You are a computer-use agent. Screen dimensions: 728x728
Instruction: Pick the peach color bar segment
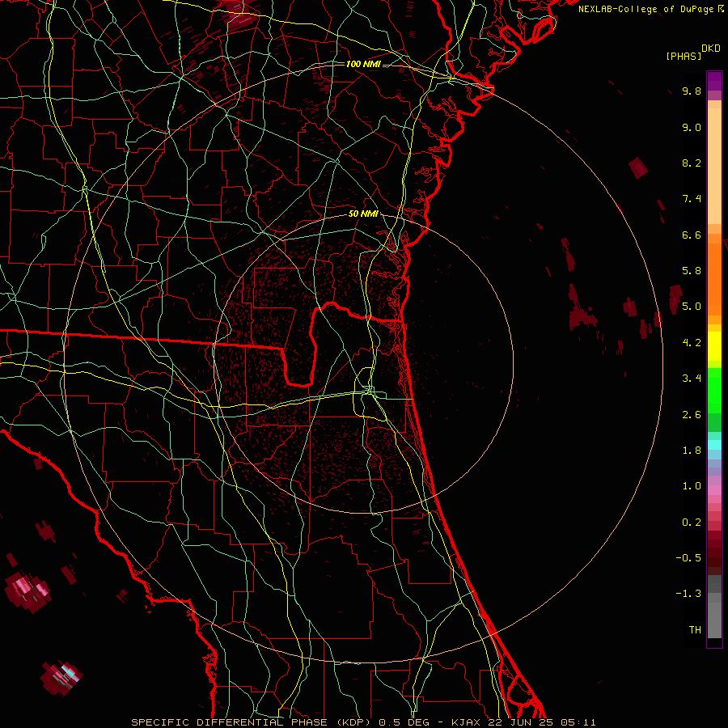pos(714,165)
